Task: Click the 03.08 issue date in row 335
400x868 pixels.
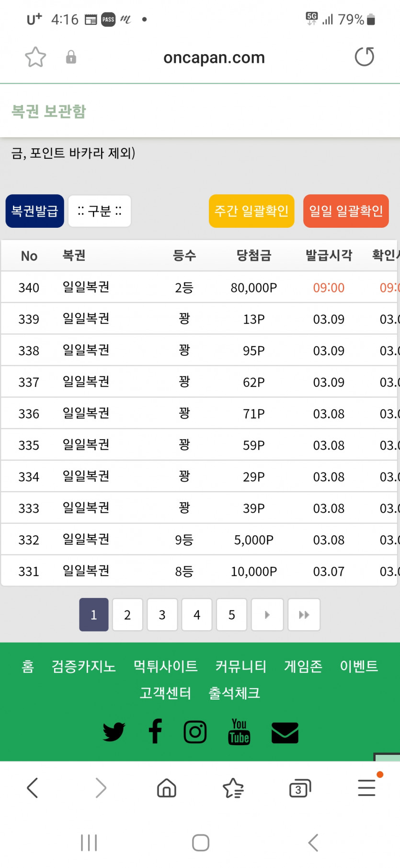Action: (329, 446)
